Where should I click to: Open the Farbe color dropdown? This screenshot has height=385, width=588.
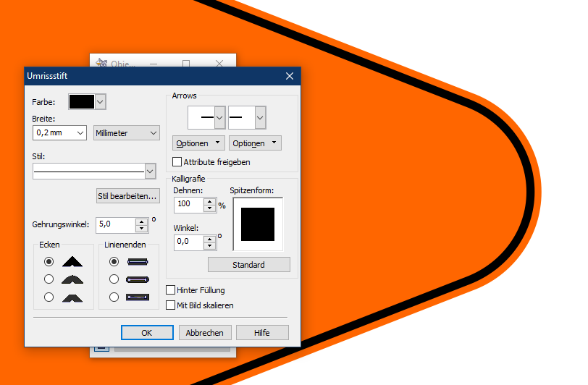pyautogui.click(x=100, y=101)
